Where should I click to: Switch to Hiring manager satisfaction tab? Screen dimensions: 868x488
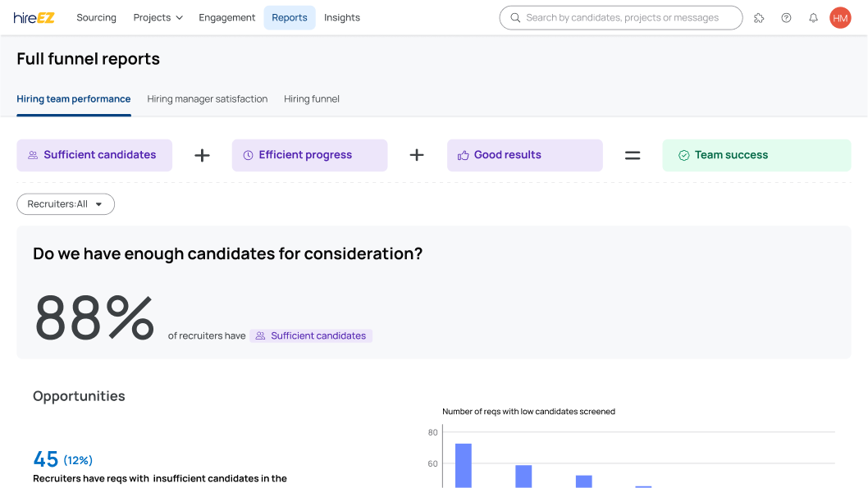[207, 99]
